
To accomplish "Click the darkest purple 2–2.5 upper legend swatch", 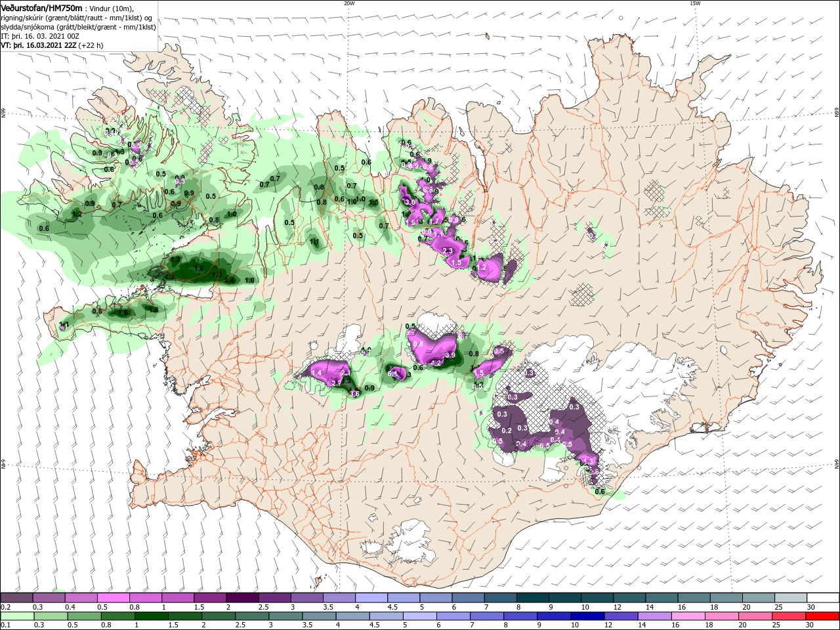I will pos(241,598).
